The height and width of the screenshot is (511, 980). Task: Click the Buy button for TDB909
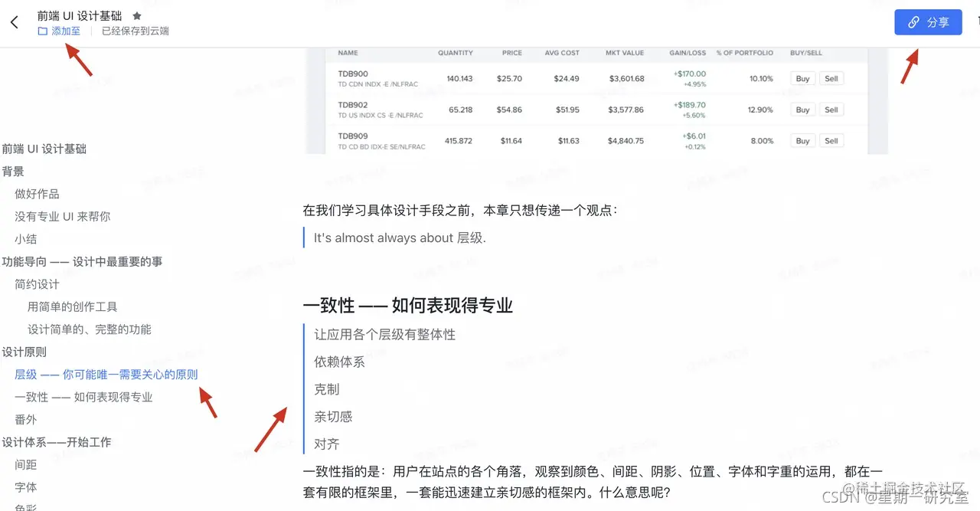tap(802, 141)
